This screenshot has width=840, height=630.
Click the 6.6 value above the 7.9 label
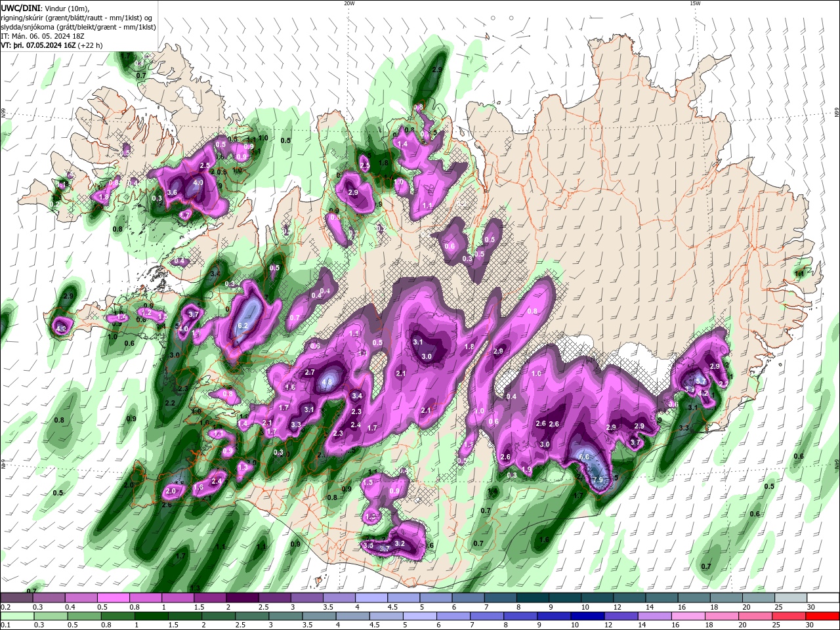(584, 457)
